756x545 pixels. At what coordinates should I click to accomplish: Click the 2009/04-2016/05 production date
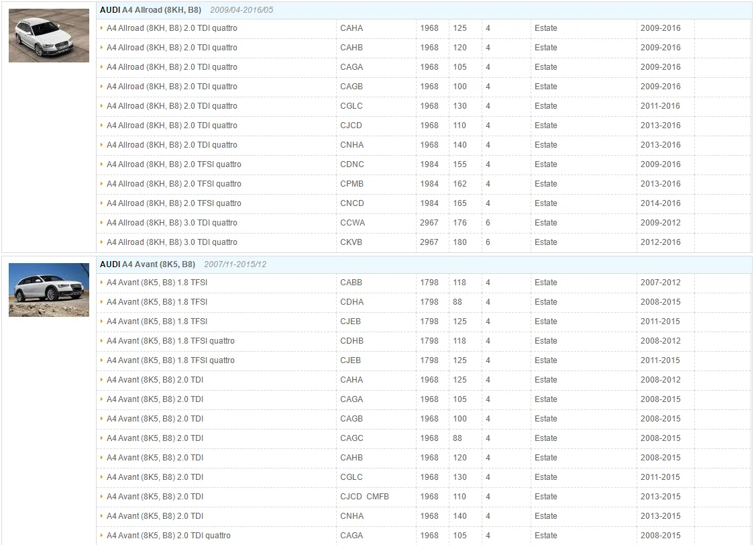[241, 9]
